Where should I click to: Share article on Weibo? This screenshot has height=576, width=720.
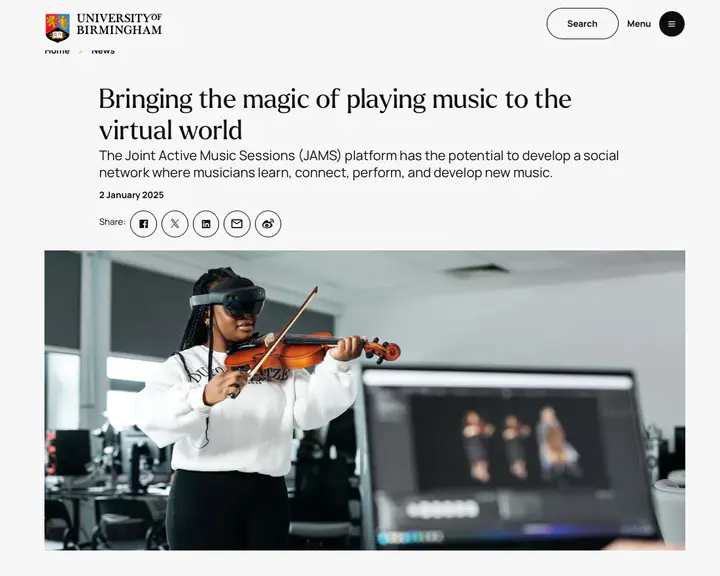coord(268,224)
